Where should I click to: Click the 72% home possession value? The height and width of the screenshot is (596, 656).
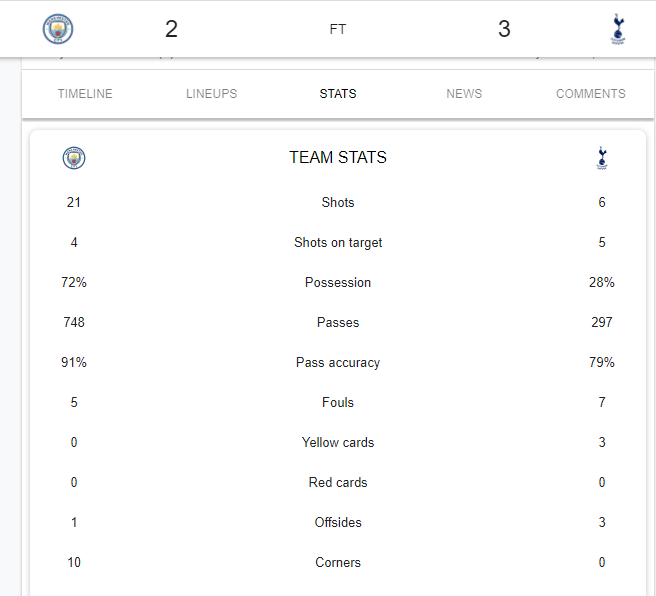pos(74,282)
